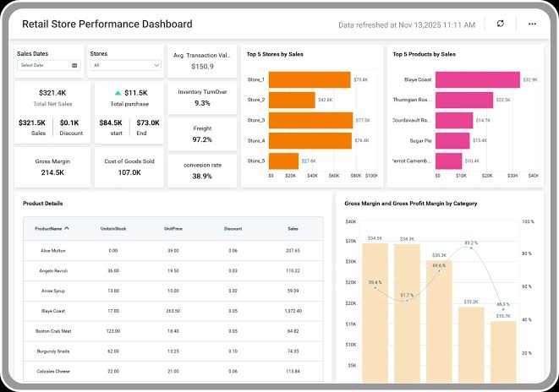This screenshot has height=392, width=559.
Task: Click the 83.2 % line data point
Action: coord(471,248)
